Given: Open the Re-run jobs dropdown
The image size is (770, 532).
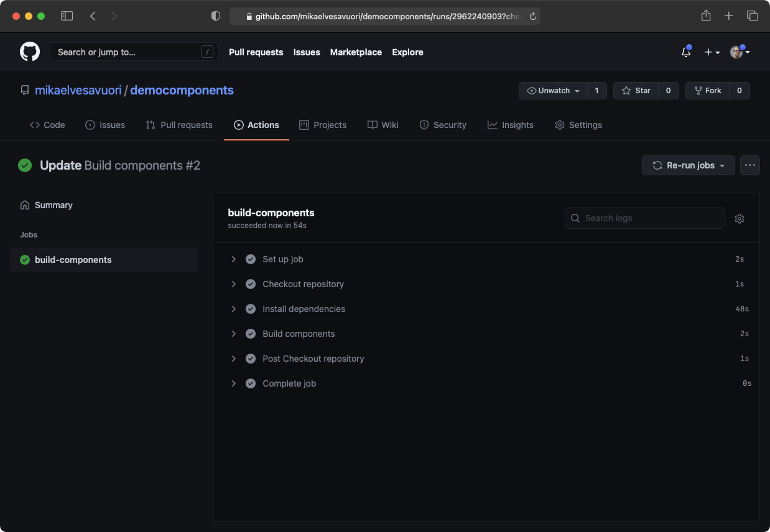Looking at the screenshot, I should [689, 165].
